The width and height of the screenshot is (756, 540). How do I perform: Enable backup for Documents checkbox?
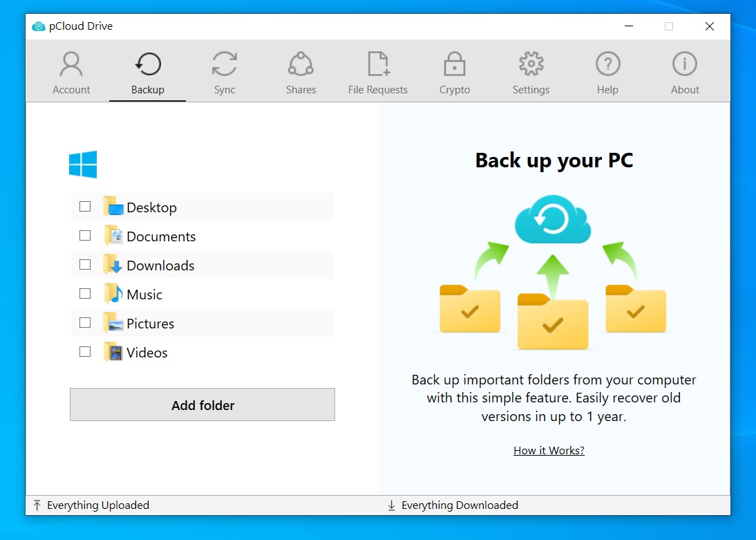tap(85, 236)
